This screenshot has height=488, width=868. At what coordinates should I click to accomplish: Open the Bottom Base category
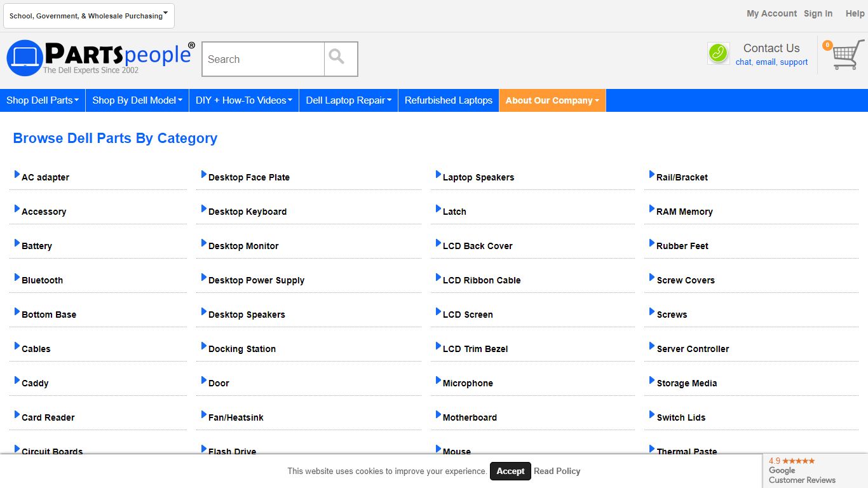pyautogui.click(x=49, y=315)
